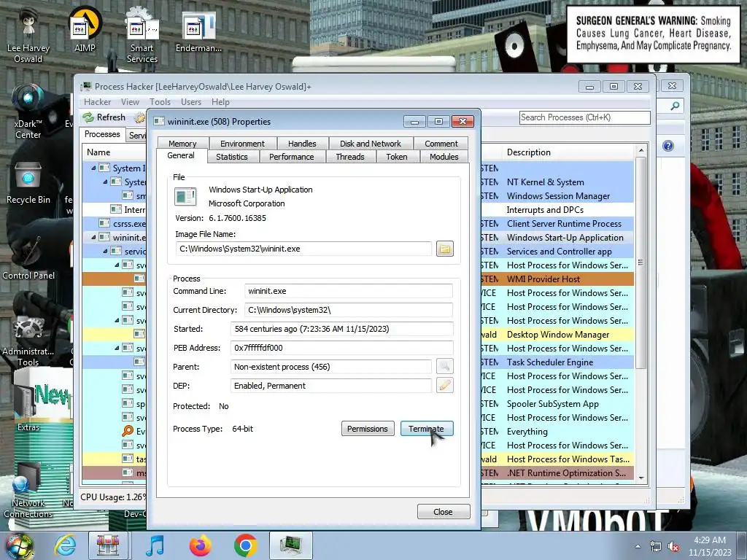Click the blue help icon in background window
Screen dimensions: 747x560
668,146
